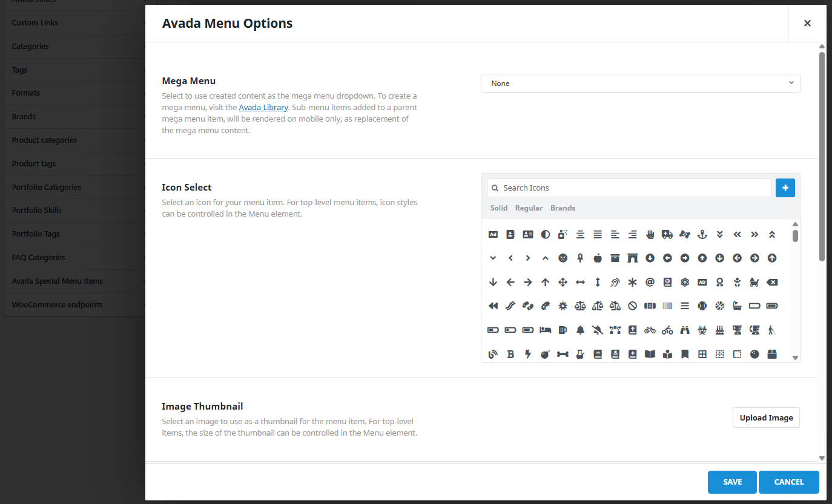Pick the bookmark icon

point(685,354)
